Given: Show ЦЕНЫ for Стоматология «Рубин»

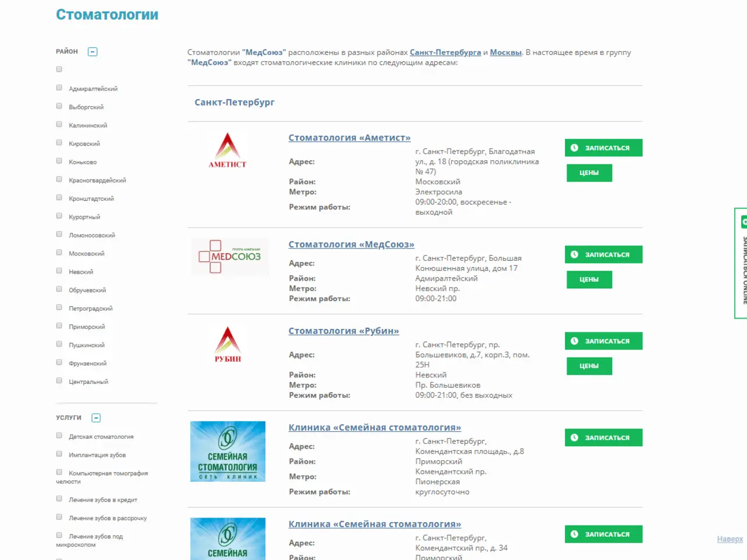Looking at the screenshot, I should 589,366.
